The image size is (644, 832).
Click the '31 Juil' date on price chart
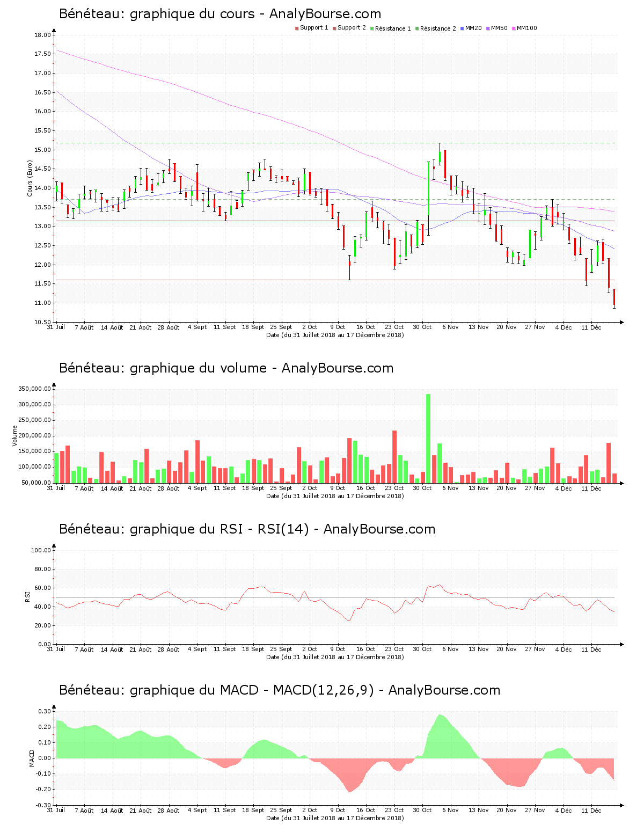[56, 327]
